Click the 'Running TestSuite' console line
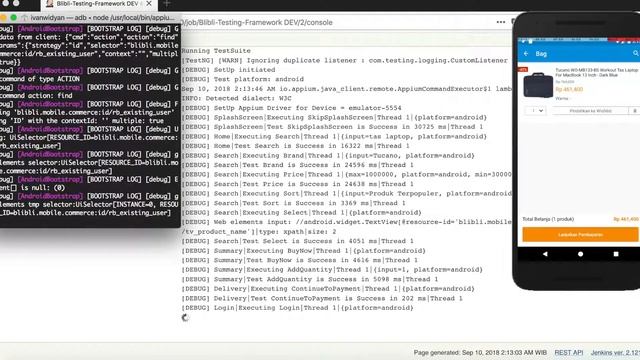This screenshot has width=640, height=360. [216, 51]
